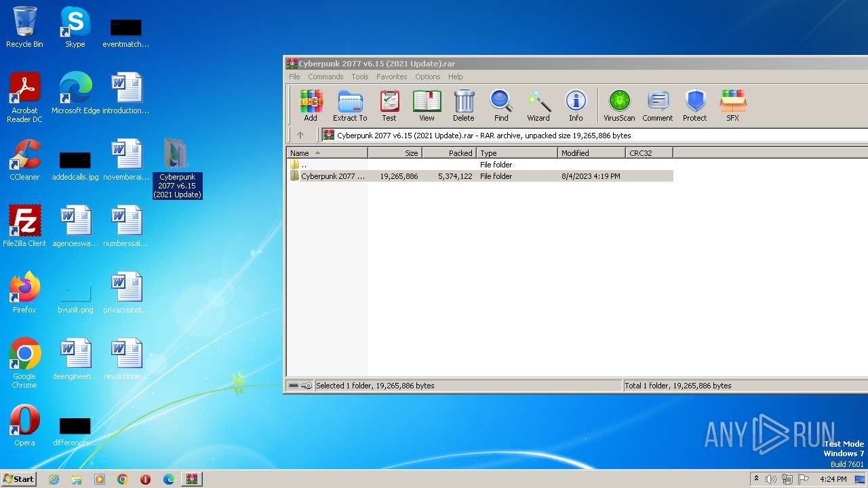Screen dimensions: 868x488
Task: Select the Cyberpunk 2077 folder row
Action: [x=480, y=176]
